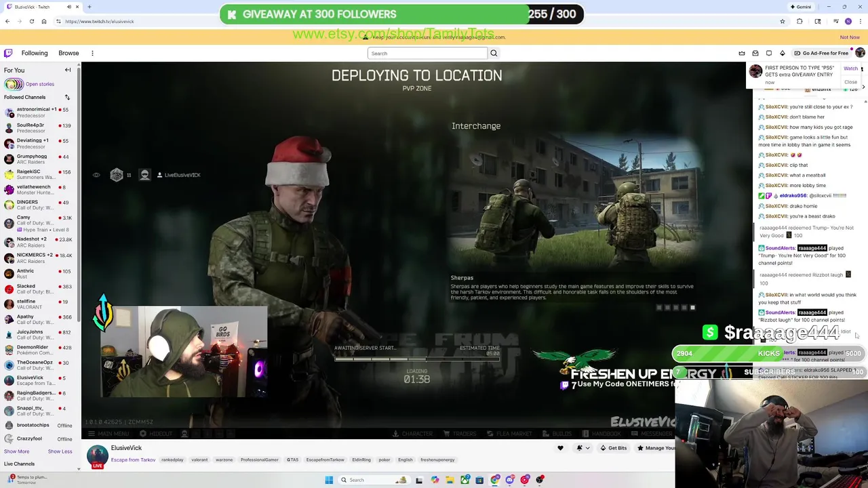Open the notifications inbox icon

click(x=755, y=53)
